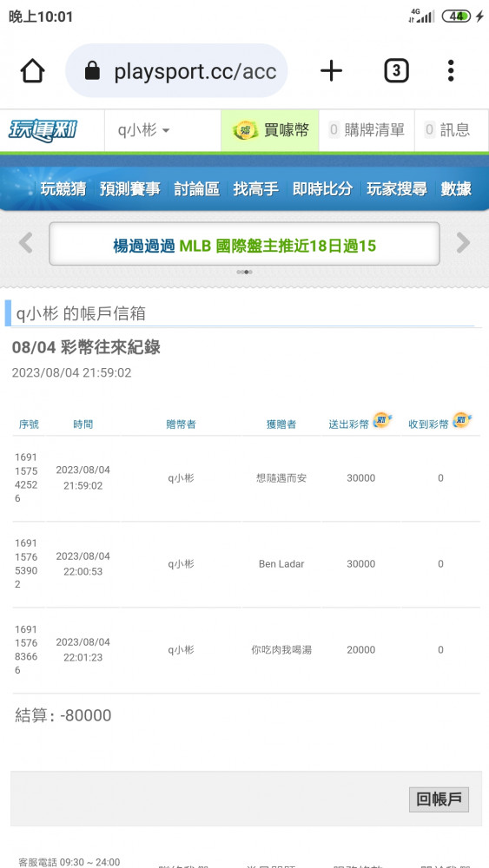This screenshot has width=489, height=868.
Task: Click serial number ending 42526
Action: (x=27, y=478)
